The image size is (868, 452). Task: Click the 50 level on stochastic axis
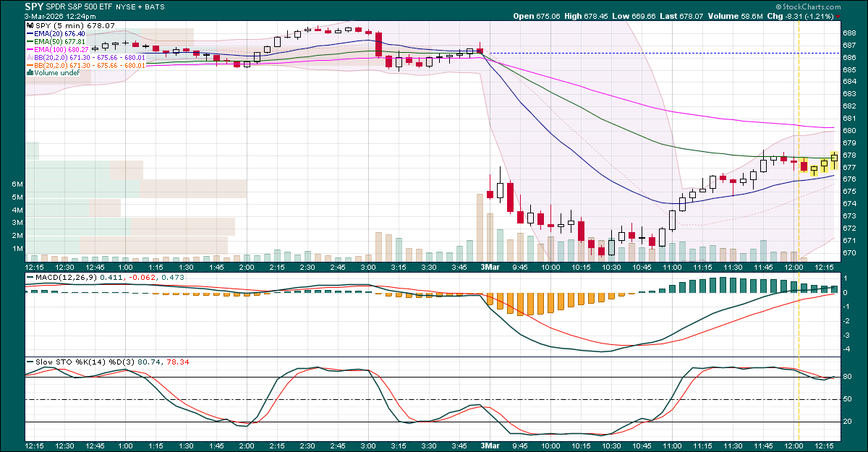(847, 399)
